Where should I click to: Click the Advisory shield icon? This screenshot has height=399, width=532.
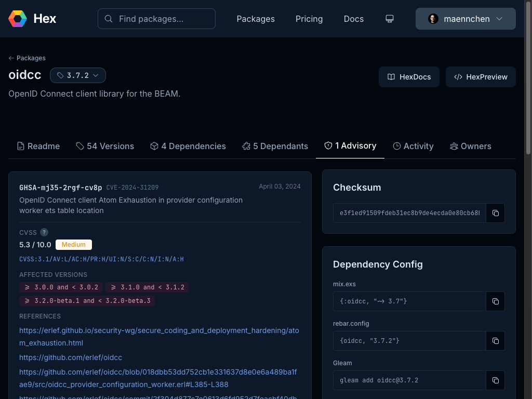point(328,145)
